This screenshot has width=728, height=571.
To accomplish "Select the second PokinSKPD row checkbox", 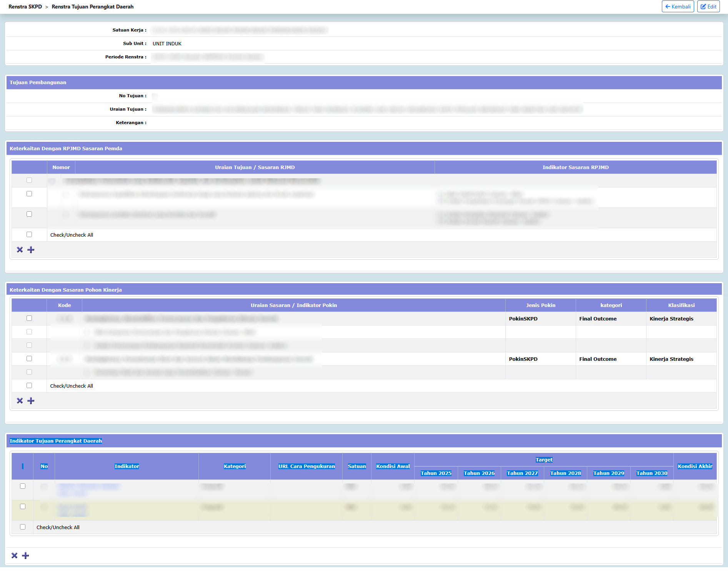I will coord(29,359).
